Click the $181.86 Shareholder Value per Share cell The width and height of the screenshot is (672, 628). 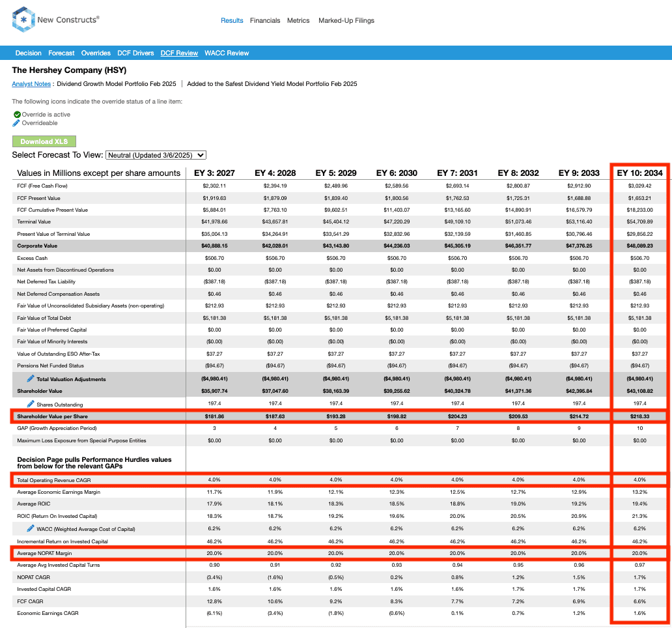(214, 416)
